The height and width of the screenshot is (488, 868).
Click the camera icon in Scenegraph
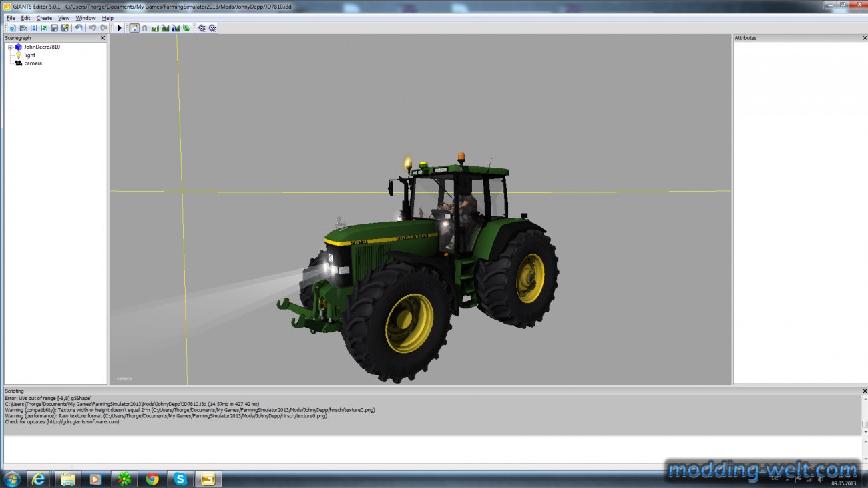19,63
